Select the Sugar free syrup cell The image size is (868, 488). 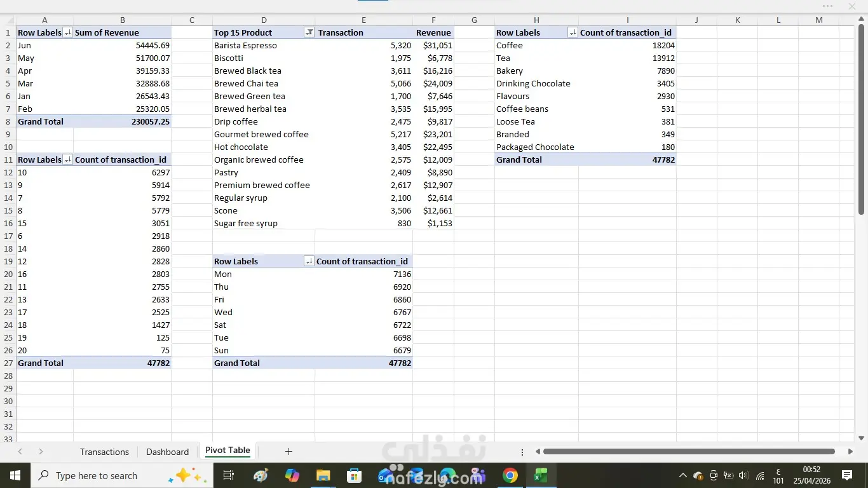tap(264, 223)
